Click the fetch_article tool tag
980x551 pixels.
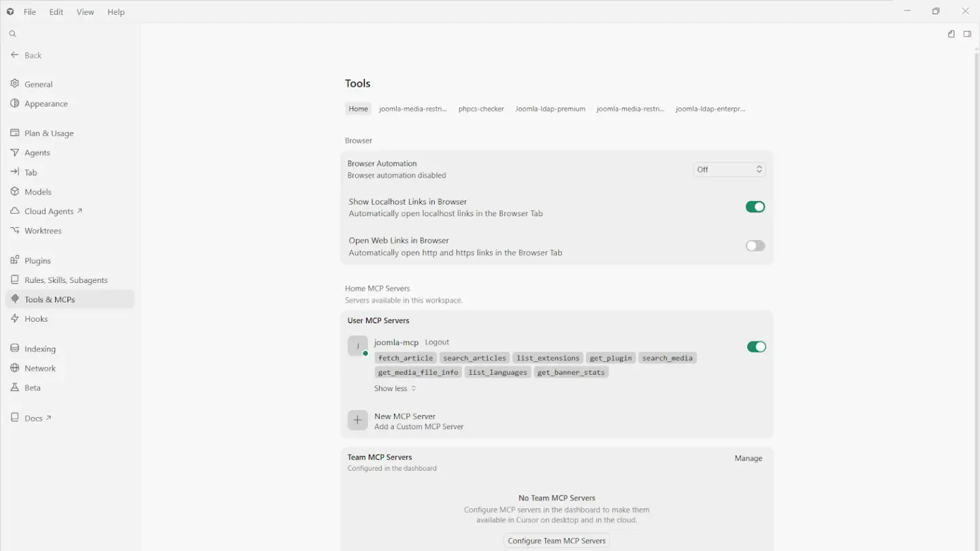click(x=406, y=358)
